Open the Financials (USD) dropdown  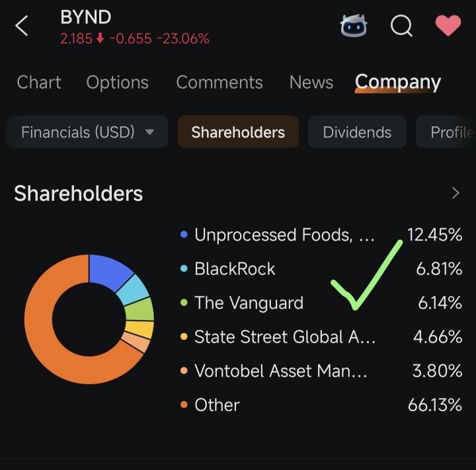(87, 132)
